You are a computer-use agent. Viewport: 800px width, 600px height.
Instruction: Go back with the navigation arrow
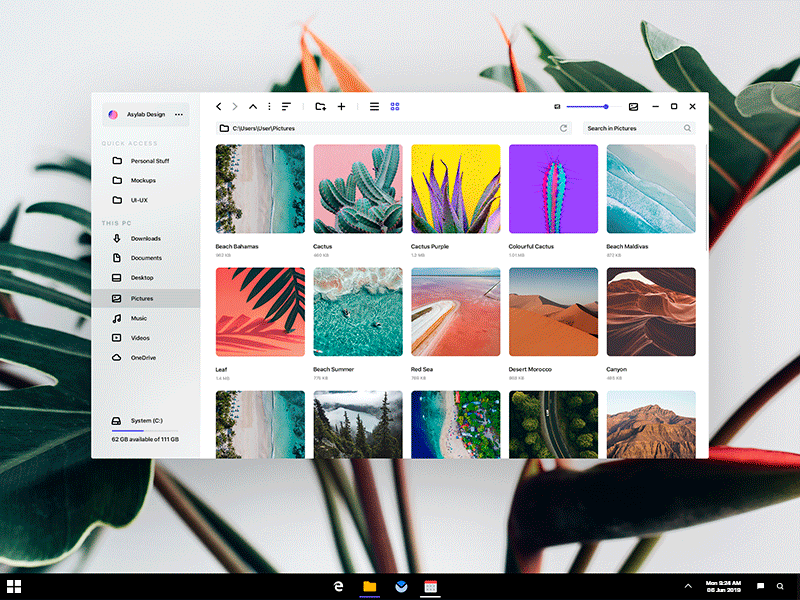(x=218, y=106)
